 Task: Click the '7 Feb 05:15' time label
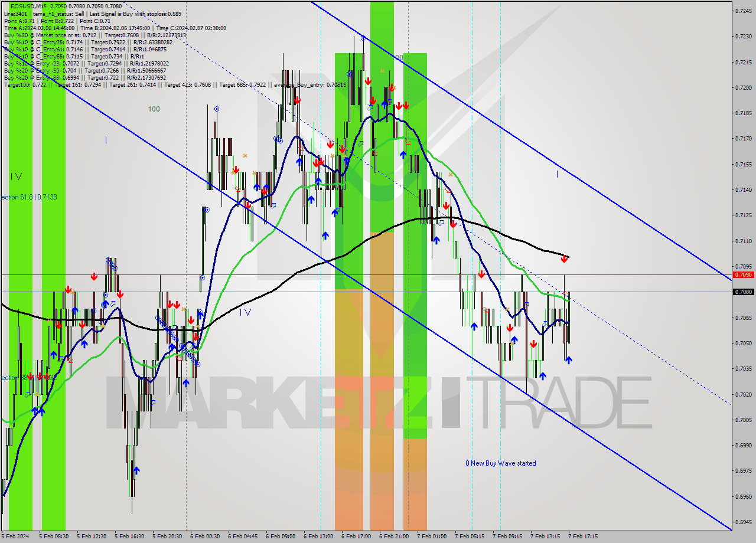click(x=470, y=537)
